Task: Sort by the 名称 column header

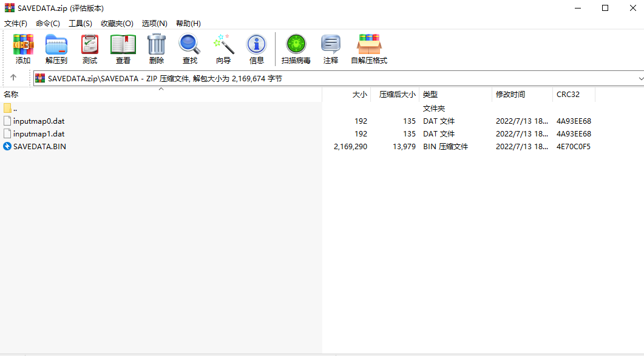Action: pyautogui.click(x=161, y=95)
